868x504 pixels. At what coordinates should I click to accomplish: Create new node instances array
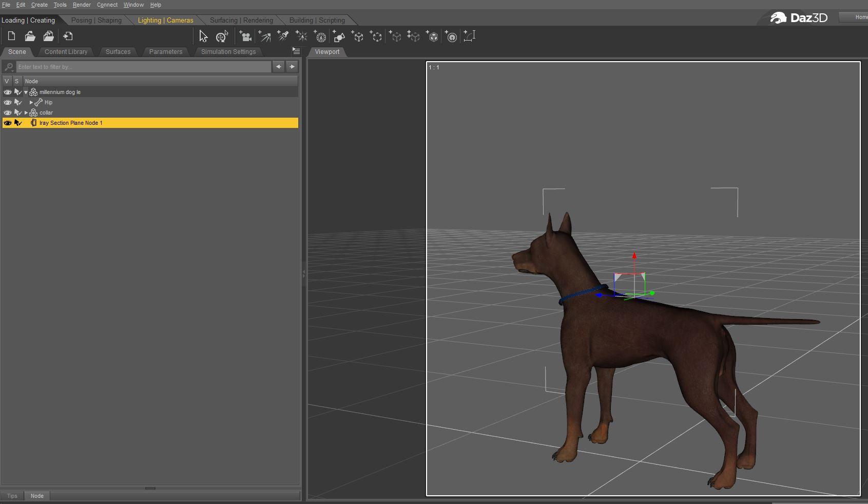pyautogui.click(x=413, y=36)
